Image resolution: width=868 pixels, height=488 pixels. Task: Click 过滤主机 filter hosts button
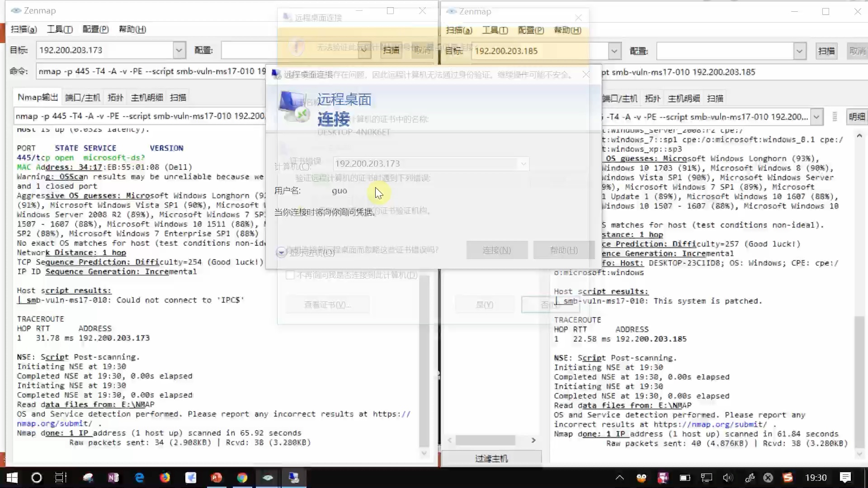(491, 459)
